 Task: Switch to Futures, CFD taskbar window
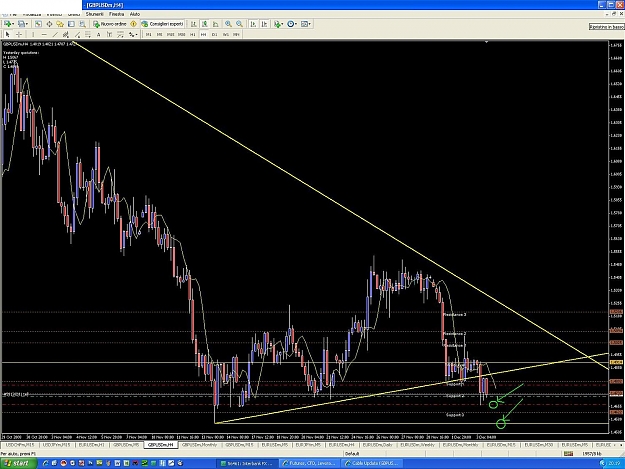[309, 463]
